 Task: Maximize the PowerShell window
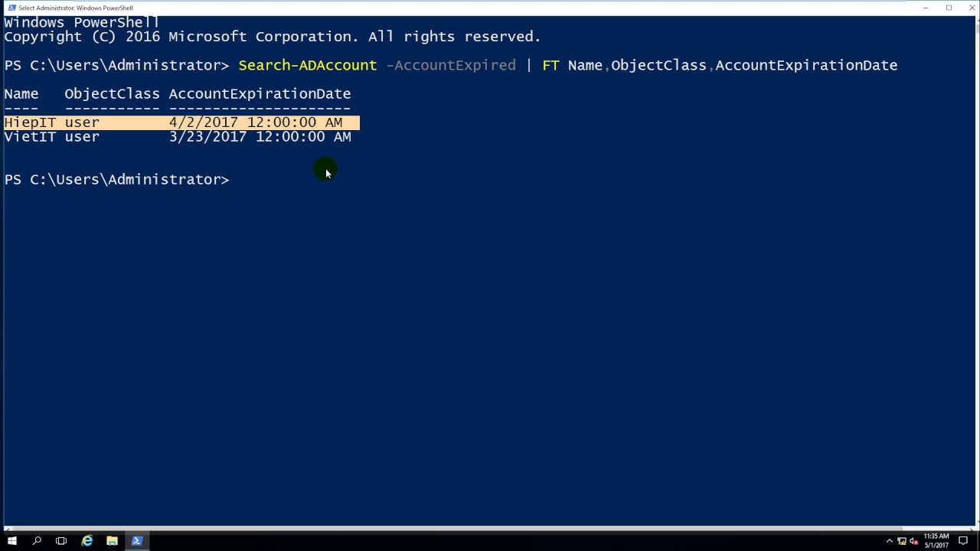949,8
